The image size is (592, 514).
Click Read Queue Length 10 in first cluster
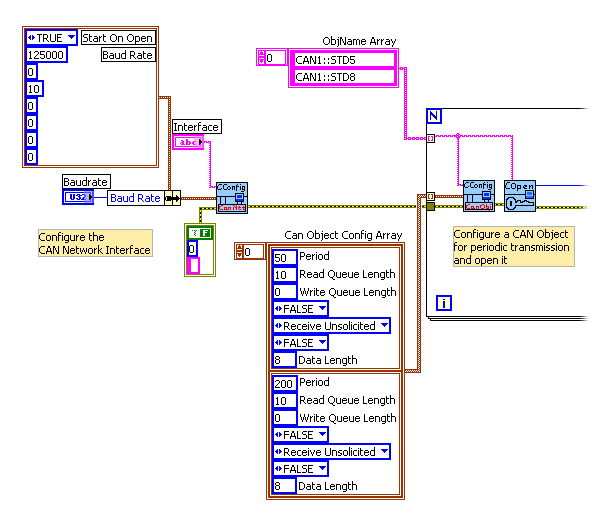coord(284,275)
